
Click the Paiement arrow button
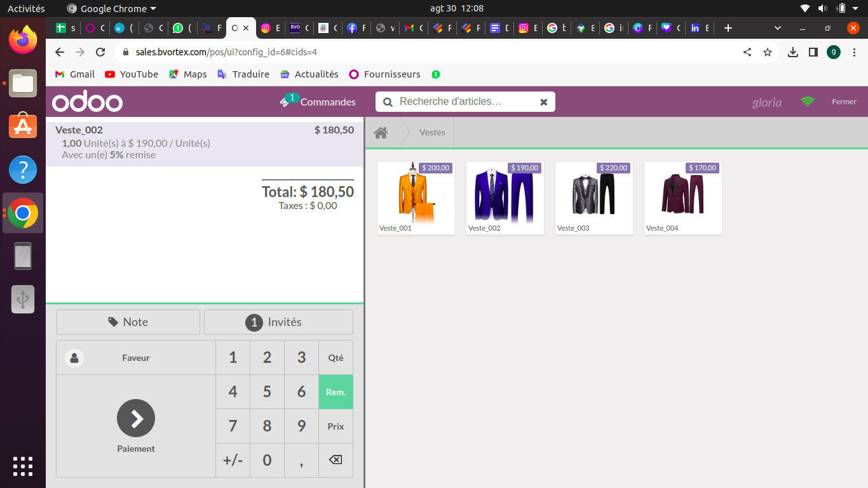(x=136, y=418)
